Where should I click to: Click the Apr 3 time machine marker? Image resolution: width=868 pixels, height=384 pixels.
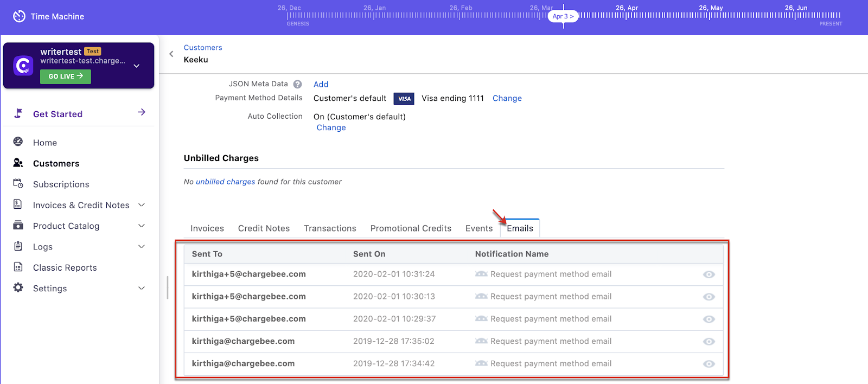(563, 16)
